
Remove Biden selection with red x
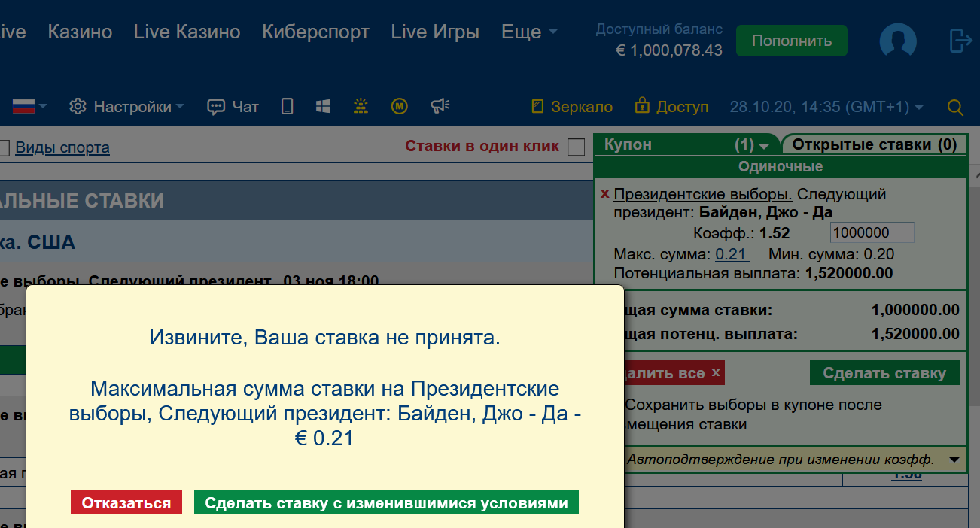[x=604, y=194]
